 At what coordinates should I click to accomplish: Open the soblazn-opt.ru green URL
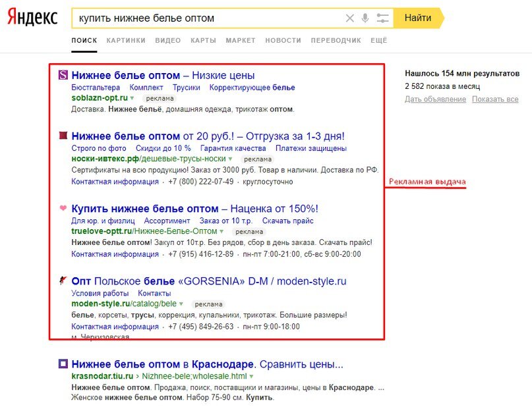100,98
